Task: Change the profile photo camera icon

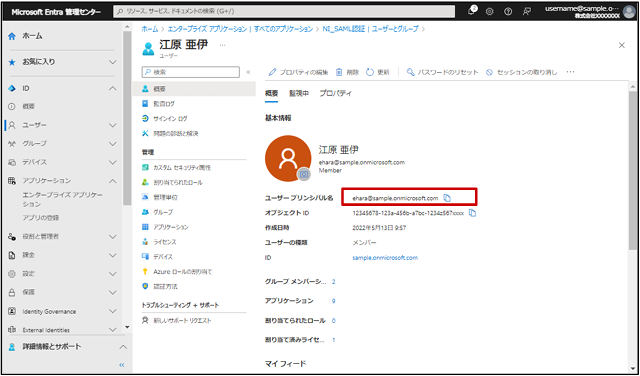Action: coord(303,174)
